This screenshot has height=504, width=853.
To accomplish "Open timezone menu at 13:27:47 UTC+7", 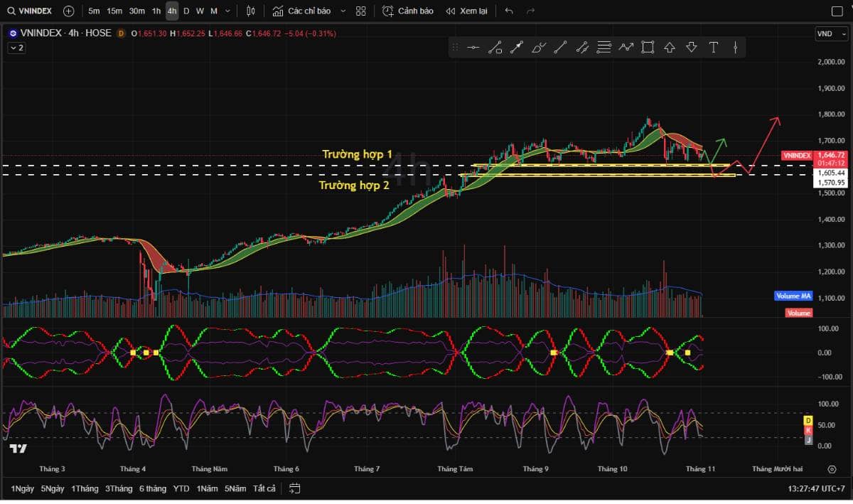I will (817, 489).
